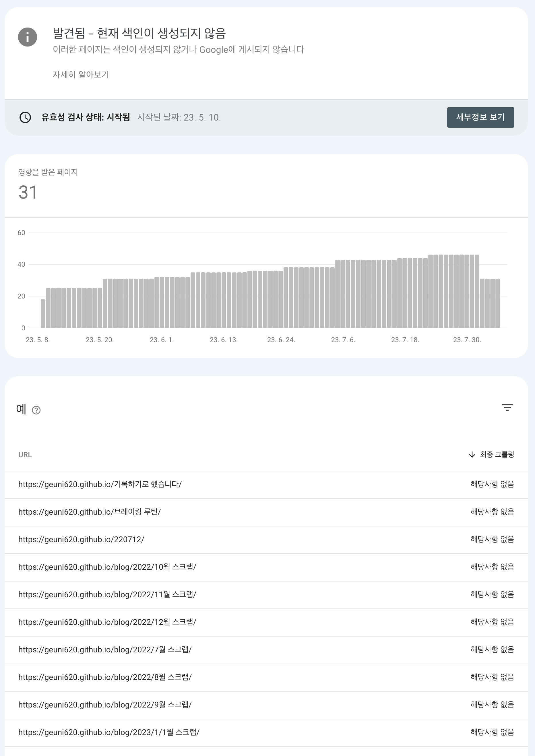
Task: Select the 기록하기로 했습니다 URL row
Action: (266, 484)
